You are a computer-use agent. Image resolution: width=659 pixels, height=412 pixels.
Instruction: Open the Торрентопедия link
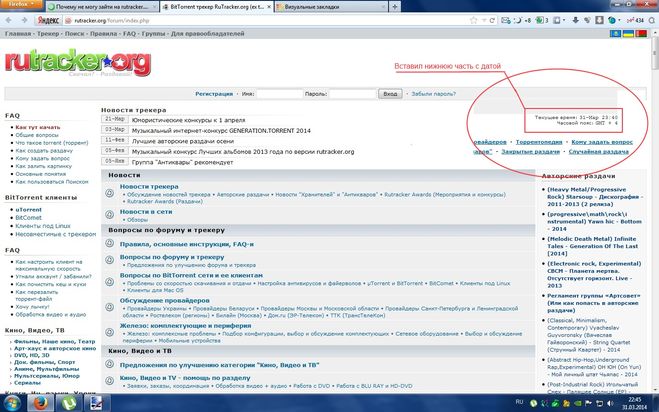click(x=539, y=142)
